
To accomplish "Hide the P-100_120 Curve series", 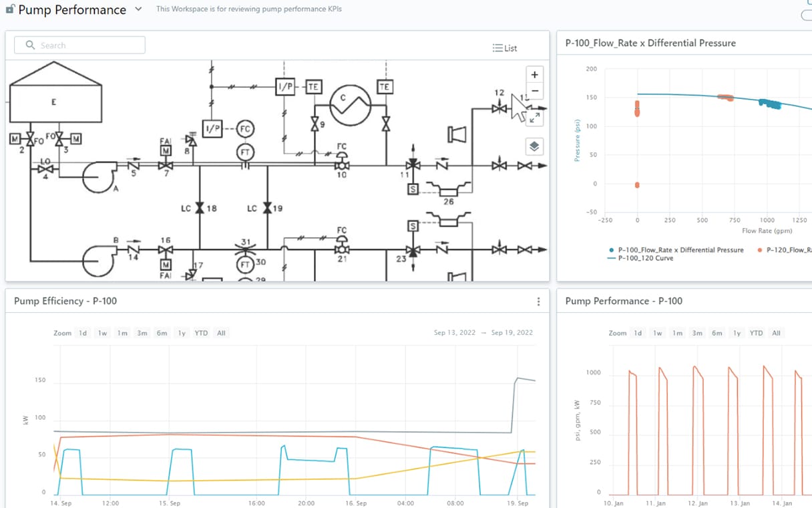I will click(x=645, y=258).
